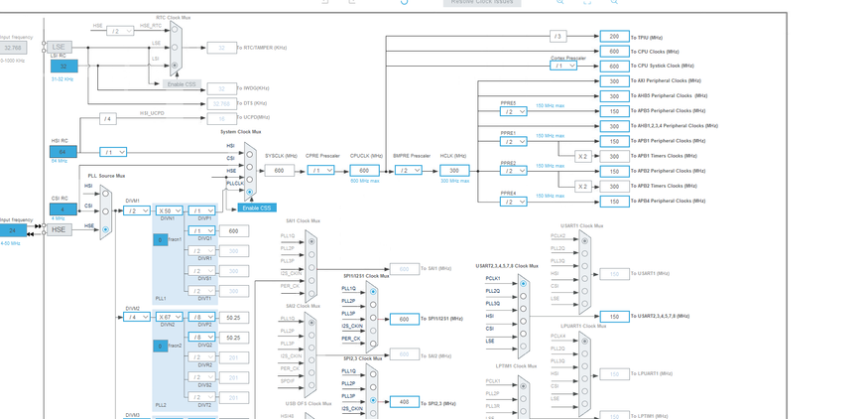
Task: Edit the fracn2 value field
Action: click(160, 346)
